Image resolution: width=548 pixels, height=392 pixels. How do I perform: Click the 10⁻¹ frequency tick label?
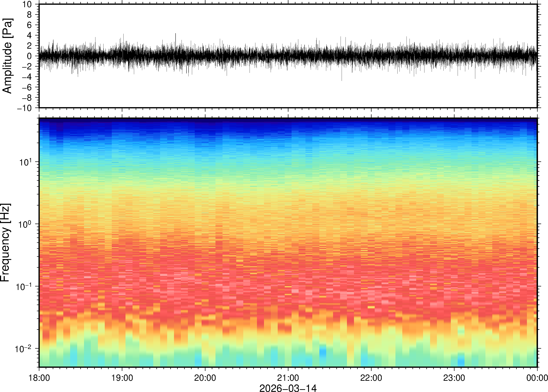click(24, 286)
